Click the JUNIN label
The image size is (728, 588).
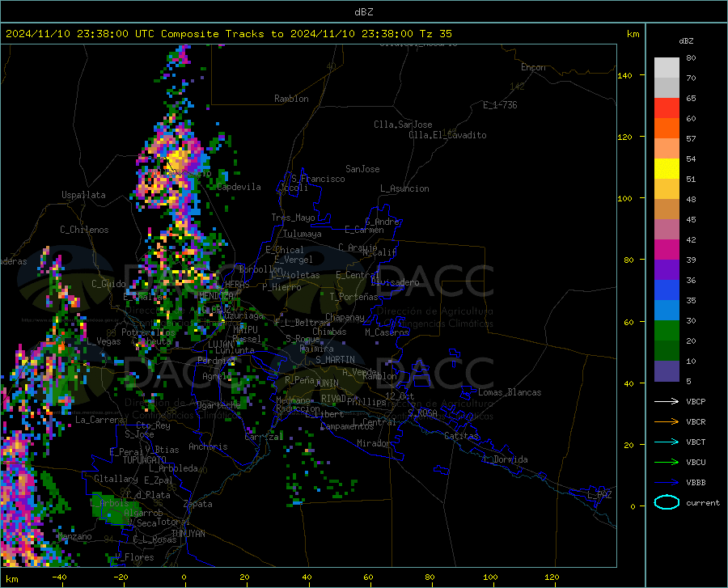[327, 383]
